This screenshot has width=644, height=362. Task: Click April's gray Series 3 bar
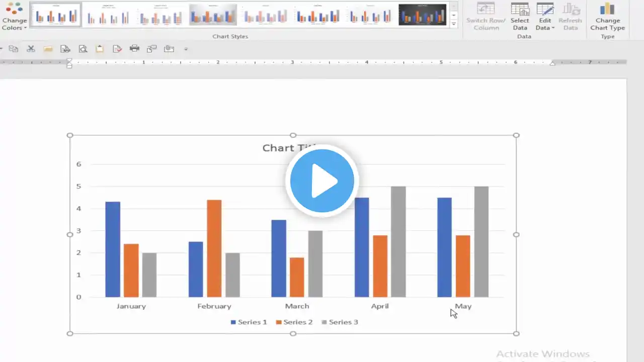[398, 242]
